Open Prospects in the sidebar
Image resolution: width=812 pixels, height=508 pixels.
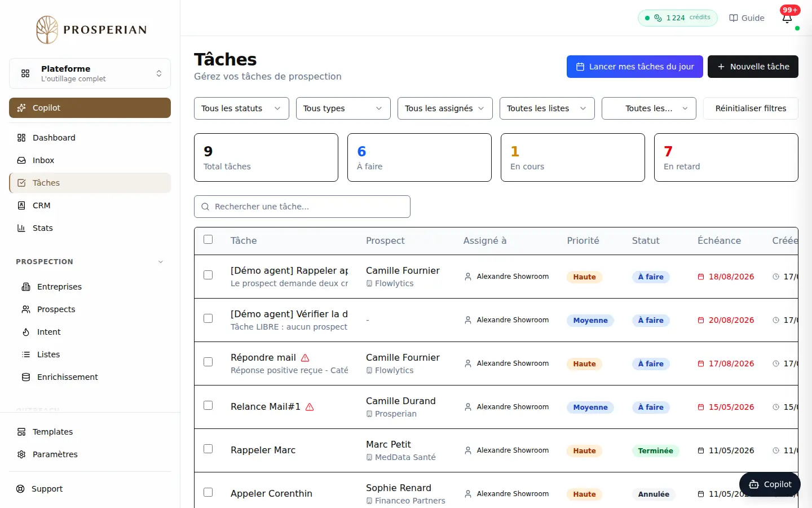tap(92, 309)
